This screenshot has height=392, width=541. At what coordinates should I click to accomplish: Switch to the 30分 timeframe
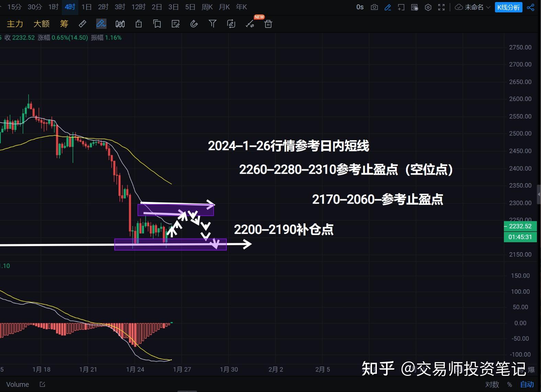coord(35,7)
